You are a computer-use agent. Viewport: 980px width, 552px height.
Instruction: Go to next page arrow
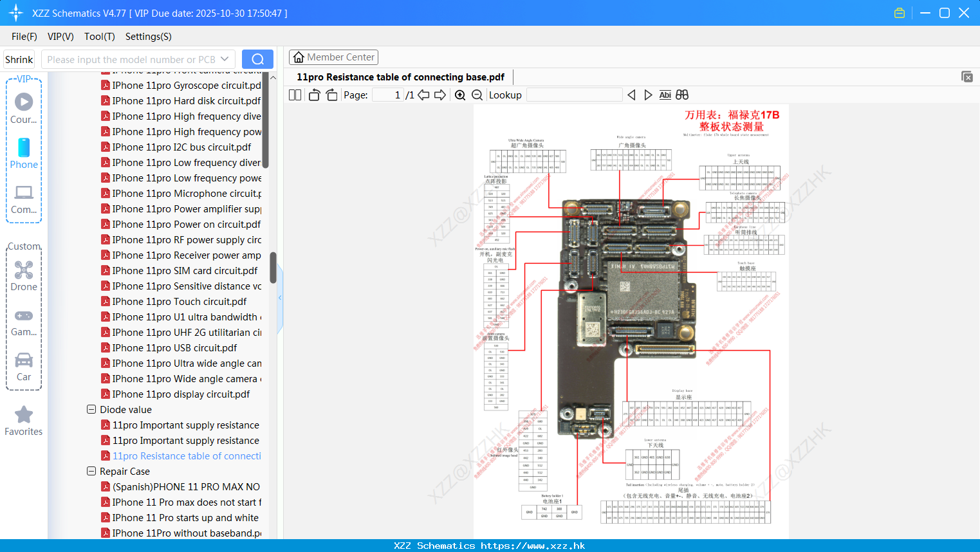(440, 95)
